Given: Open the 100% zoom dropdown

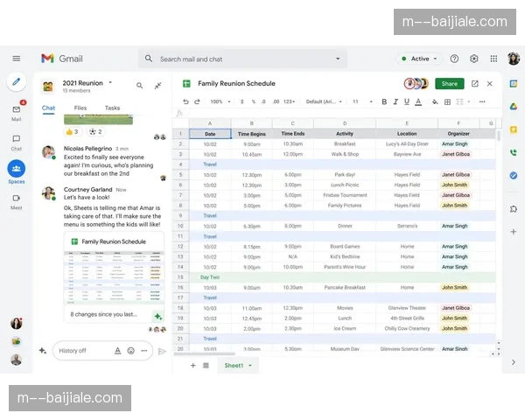Looking at the screenshot, I should 219,101.
